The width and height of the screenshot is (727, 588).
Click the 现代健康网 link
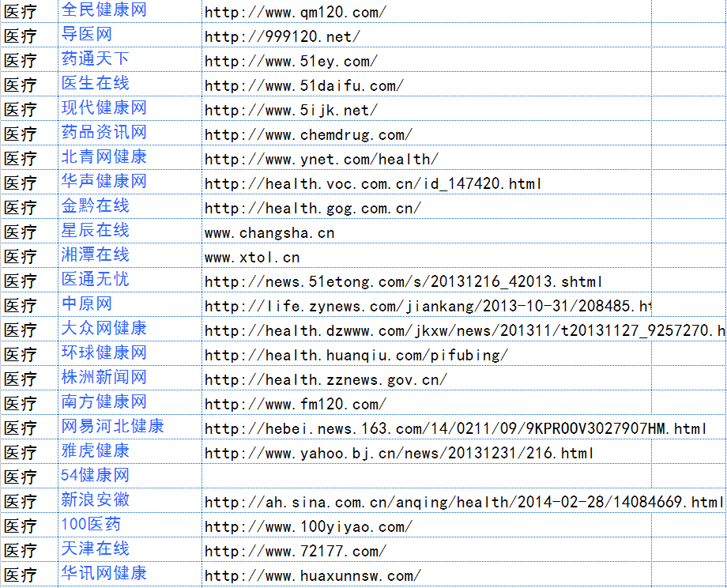pos(104,108)
